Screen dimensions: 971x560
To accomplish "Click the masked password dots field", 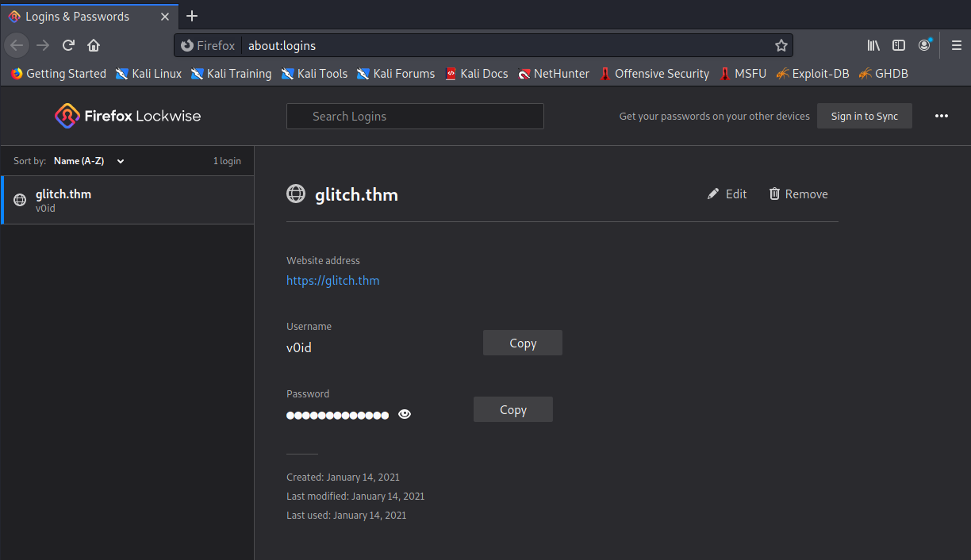I will pos(338,415).
